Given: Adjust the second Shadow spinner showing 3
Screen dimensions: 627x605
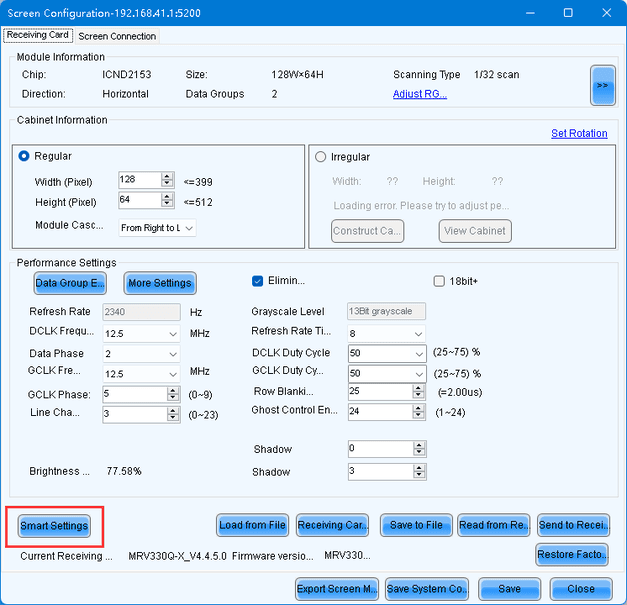Looking at the screenshot, I should (419, 472).
